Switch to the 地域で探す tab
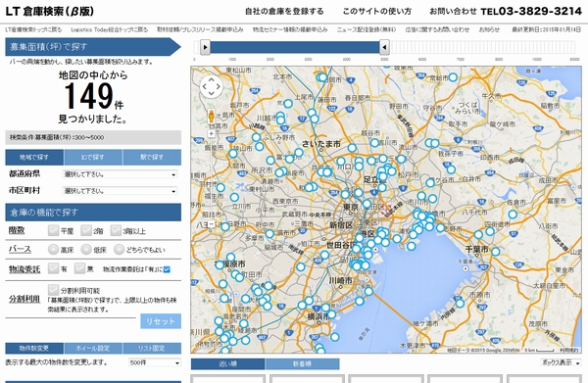The height and width of the screenshot is (383, 588). (x=34, y=158)
